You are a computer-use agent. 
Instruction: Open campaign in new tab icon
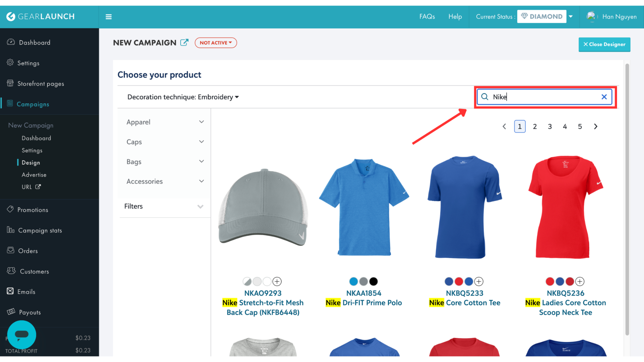(x=184, y=42)
